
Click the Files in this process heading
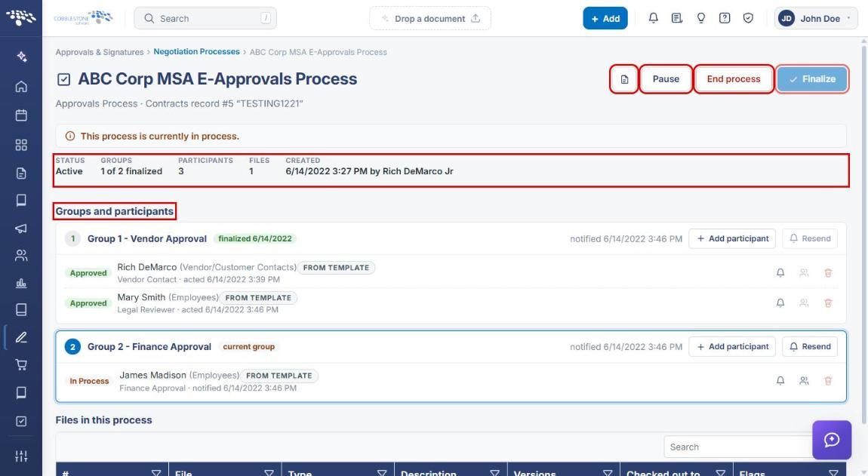coord(103,420)
